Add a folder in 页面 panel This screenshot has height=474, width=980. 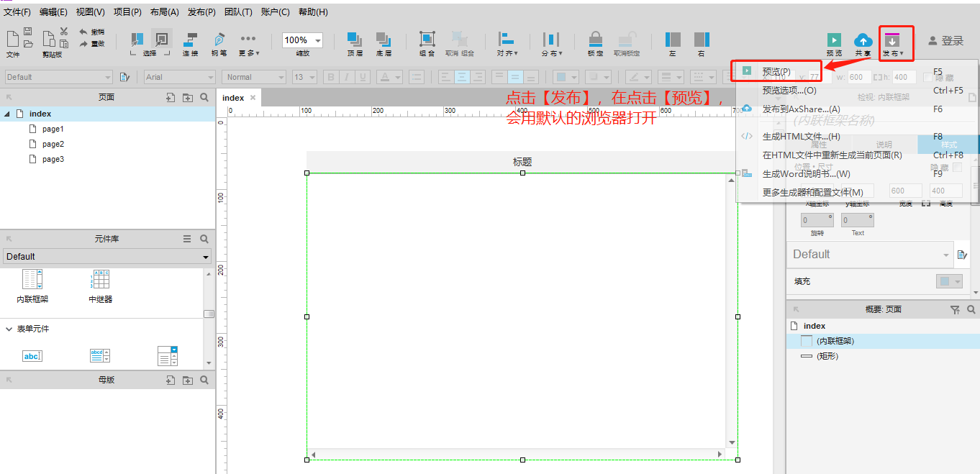[187, 97]
